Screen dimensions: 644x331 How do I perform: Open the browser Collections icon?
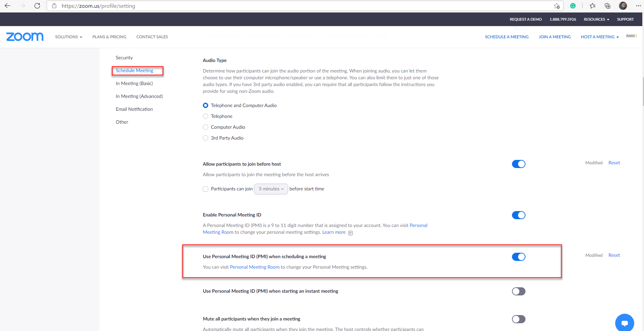[x=607, y=6]
